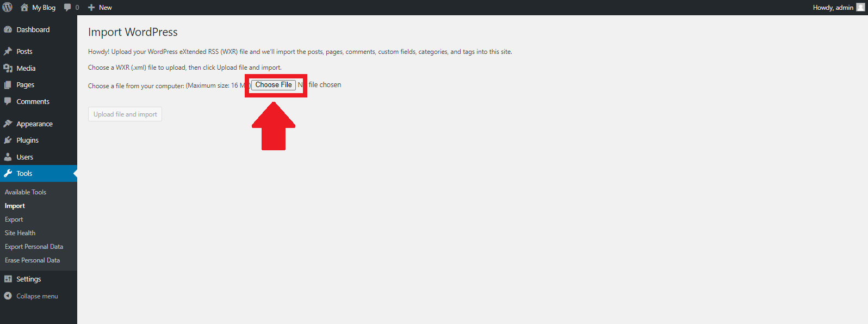Click the Appearance paintbrush icon
This screenshot has width=868, height=324.
pyautogui.click(x=8, y=124)
